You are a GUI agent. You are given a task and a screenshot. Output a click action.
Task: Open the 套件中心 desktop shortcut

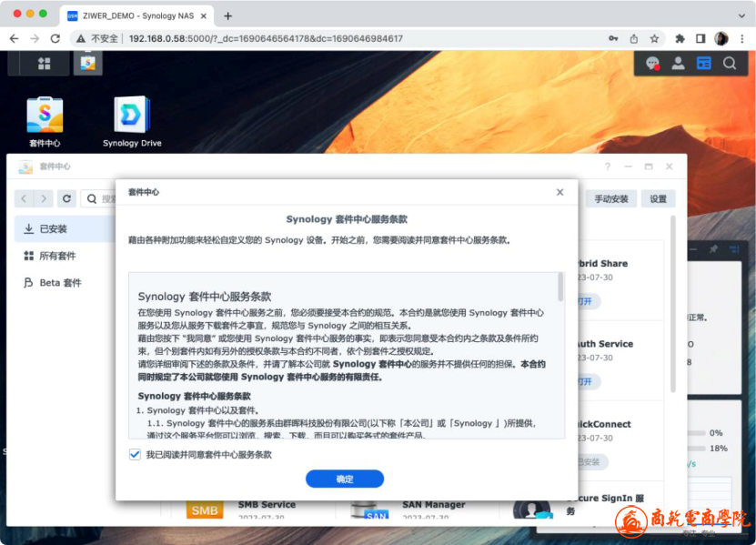click(45, 122)
